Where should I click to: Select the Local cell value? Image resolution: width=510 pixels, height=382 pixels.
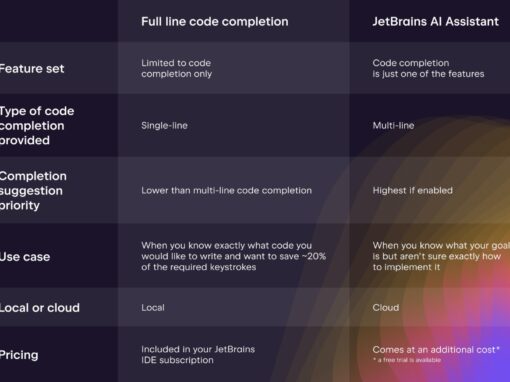[153, 307]
